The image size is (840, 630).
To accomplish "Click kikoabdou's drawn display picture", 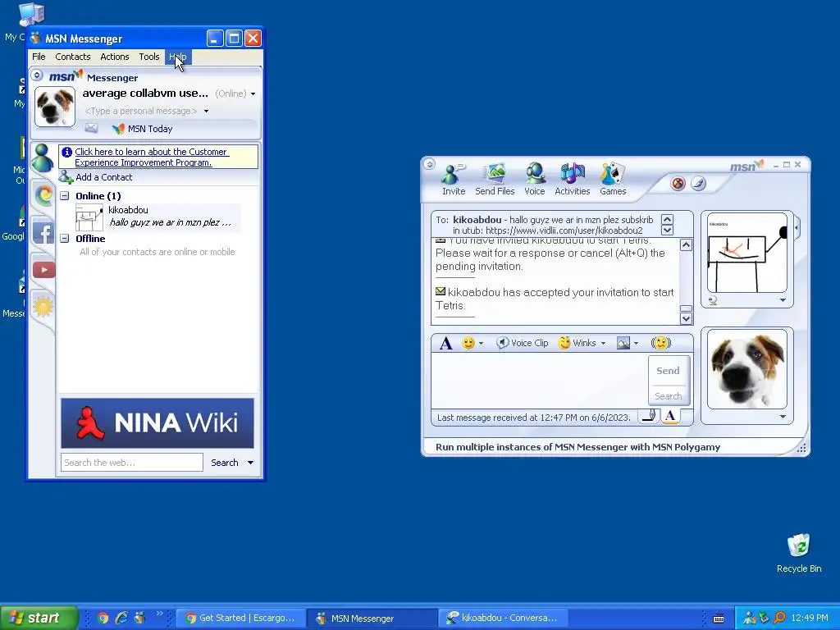I will click(x=746, y=253).
